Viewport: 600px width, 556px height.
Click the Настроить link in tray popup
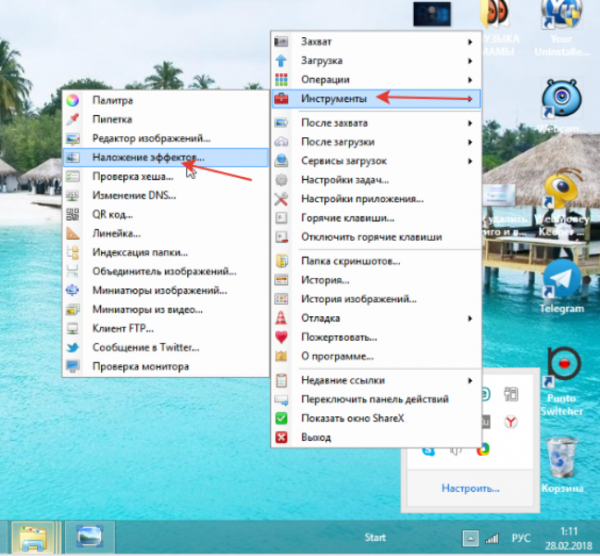[x=470, y=488]
